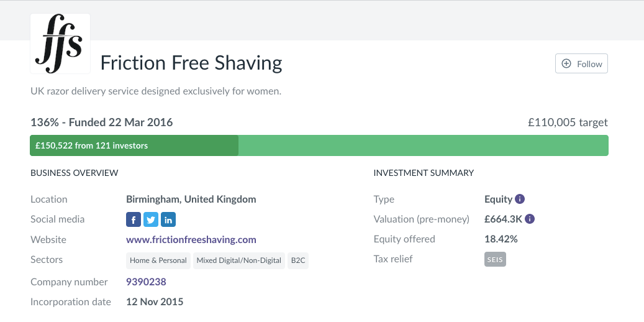Click the green funding progress bar
This screenshot has width=644, height=322.
(422, 145)
